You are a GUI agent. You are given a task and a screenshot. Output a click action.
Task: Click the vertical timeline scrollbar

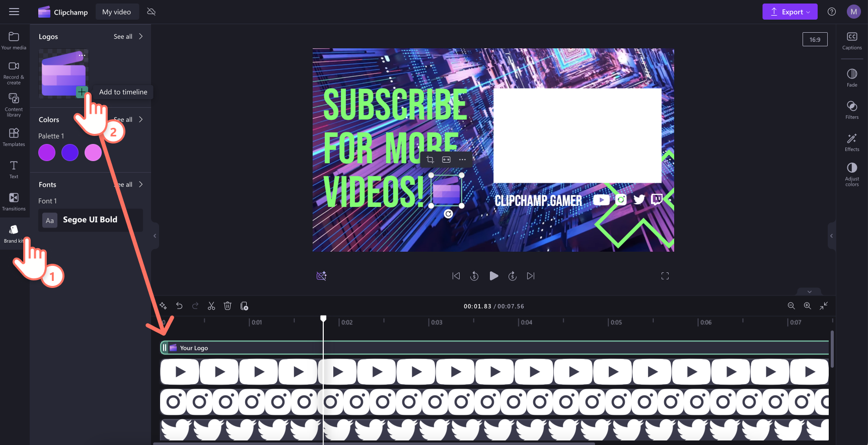[x=832, y=349]
